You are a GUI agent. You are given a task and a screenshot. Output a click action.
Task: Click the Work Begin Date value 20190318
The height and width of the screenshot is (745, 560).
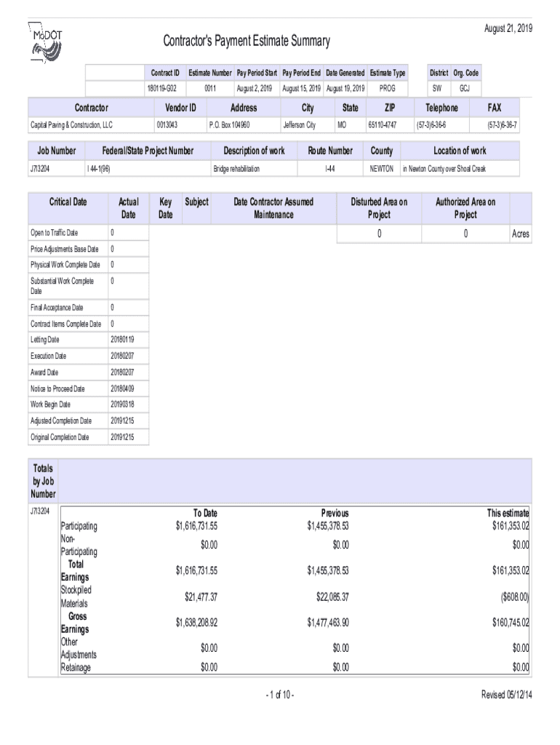(121, 405)
